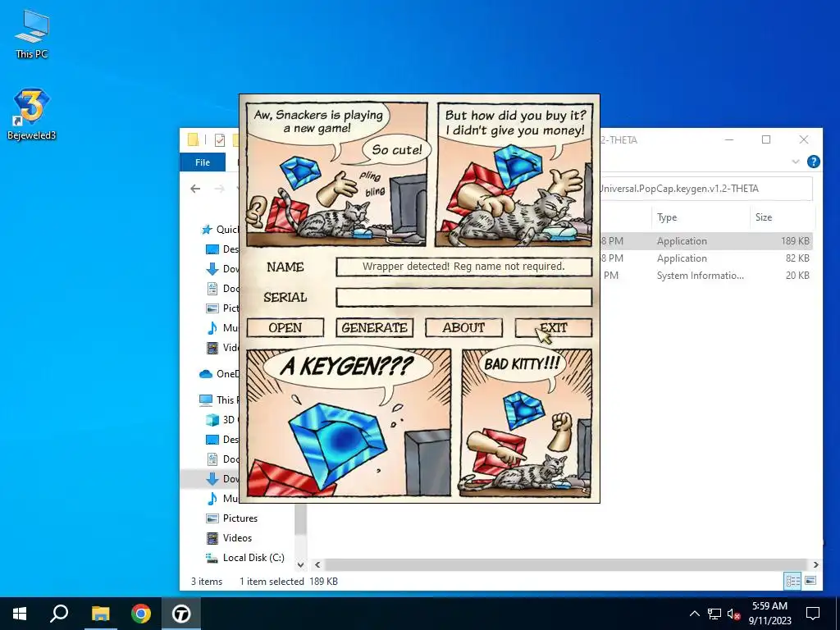The height and width of the screenshot is (630, 840).
Task: Open This PC desktop icon
Action: [x=32, y=33]
